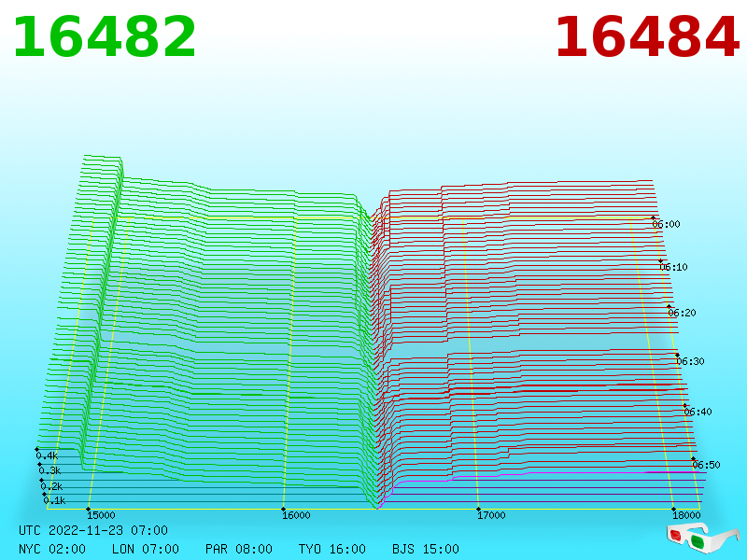
Task: Click the UTC 2022-11-23 07:00 timestamp
Action: click(93, 530)
